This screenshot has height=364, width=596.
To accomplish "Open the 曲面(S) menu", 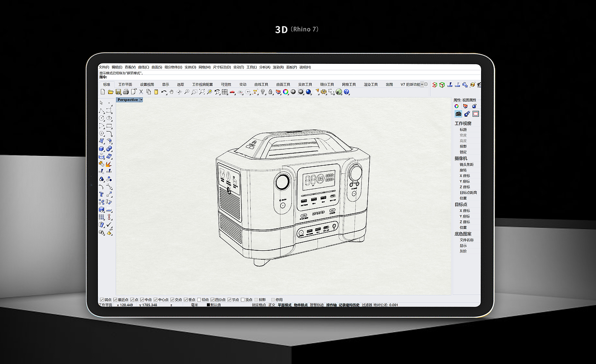I will pos(157,67).
